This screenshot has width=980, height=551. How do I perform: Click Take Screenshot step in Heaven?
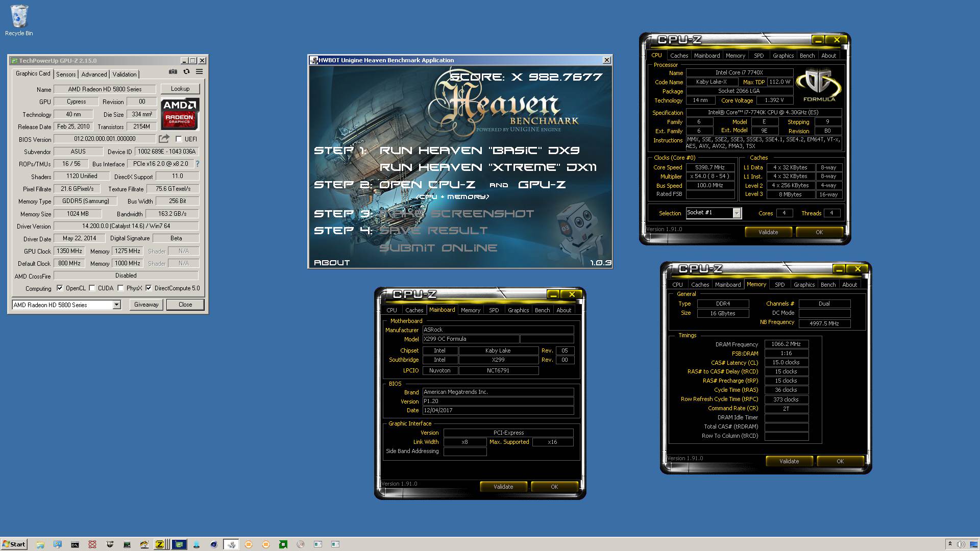[456, 214]
